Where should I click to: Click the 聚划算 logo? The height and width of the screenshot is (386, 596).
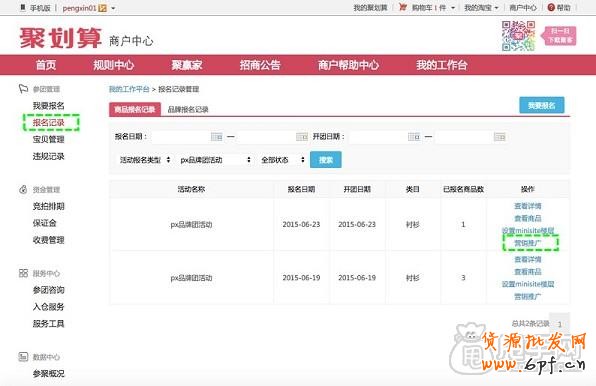[x=61, y=38]
